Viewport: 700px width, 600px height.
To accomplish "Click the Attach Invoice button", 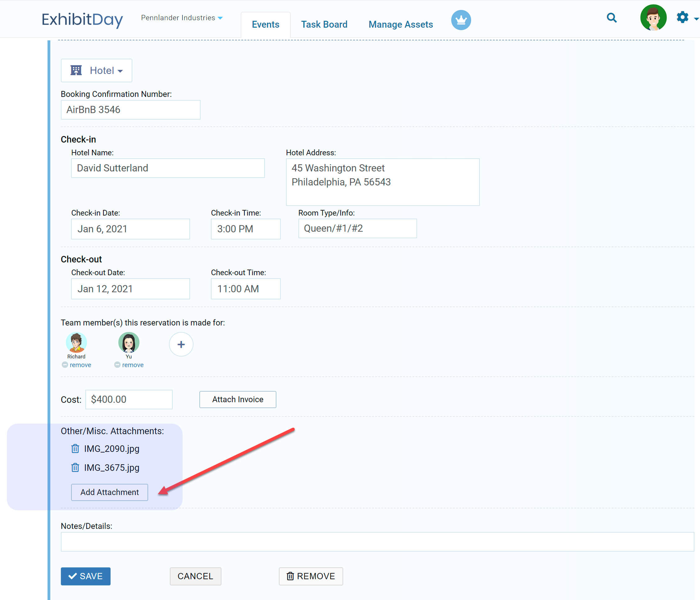I will [x=238, y=399].
